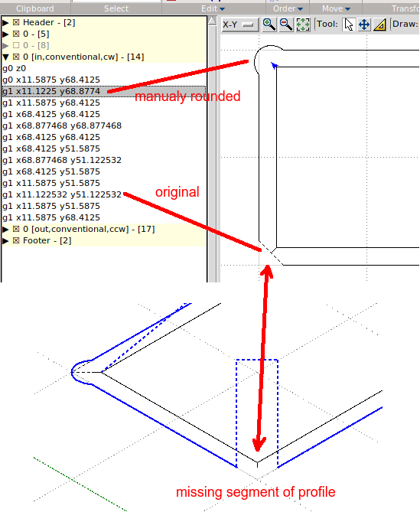Activate the blue pan/move tool

(364, 24)
